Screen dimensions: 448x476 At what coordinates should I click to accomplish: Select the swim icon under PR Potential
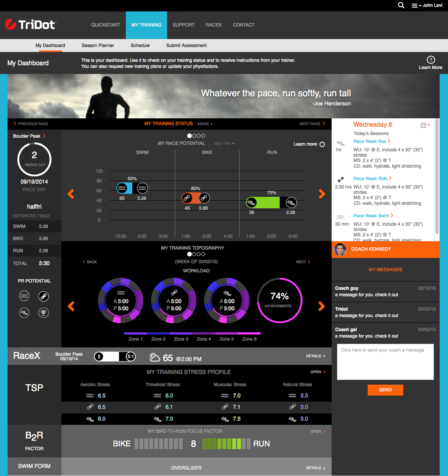pyautogui.click(x=24, y=296)
